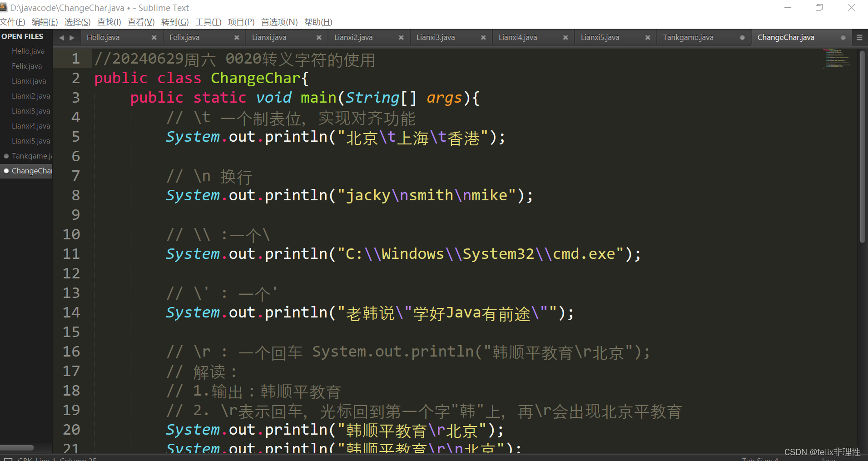Click the editor vertical scrollbar thumb
Viewport: 868px width, 461px height.
tap(862, 146)
